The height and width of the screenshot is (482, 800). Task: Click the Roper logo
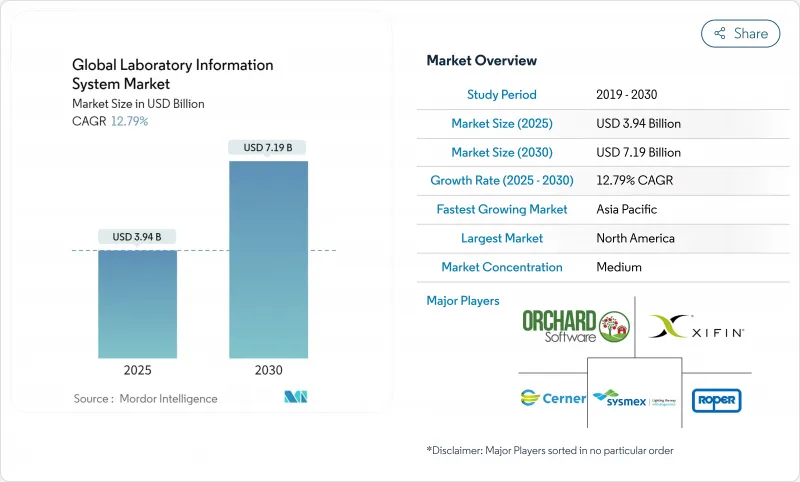pos(716,399)
